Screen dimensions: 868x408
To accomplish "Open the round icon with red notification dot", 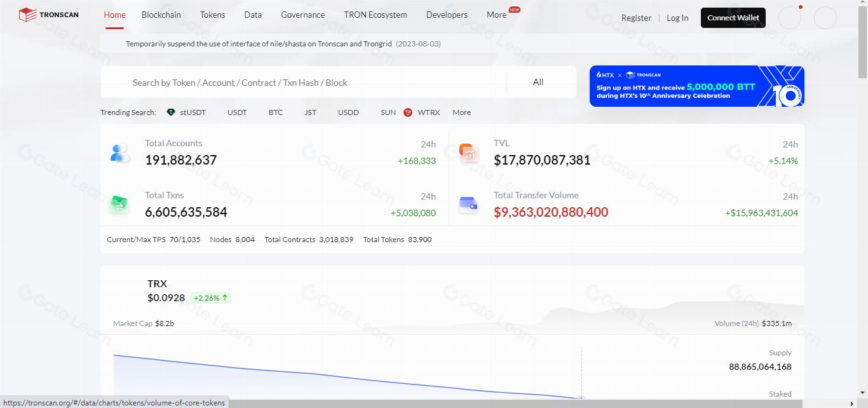I will click(x=790, y=18).
